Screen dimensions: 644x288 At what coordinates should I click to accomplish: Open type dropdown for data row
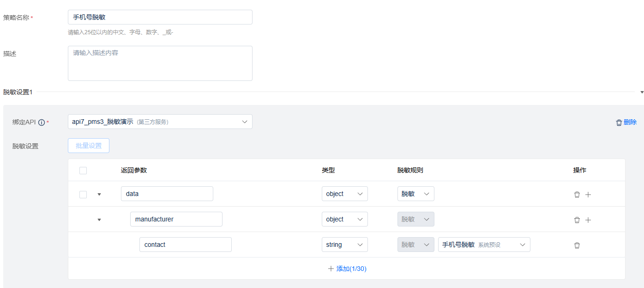(x=345, y=194)
